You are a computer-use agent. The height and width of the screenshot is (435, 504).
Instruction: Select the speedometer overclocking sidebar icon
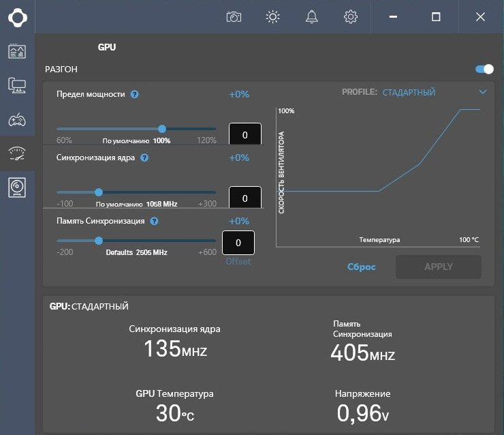(x=17, y=153)
